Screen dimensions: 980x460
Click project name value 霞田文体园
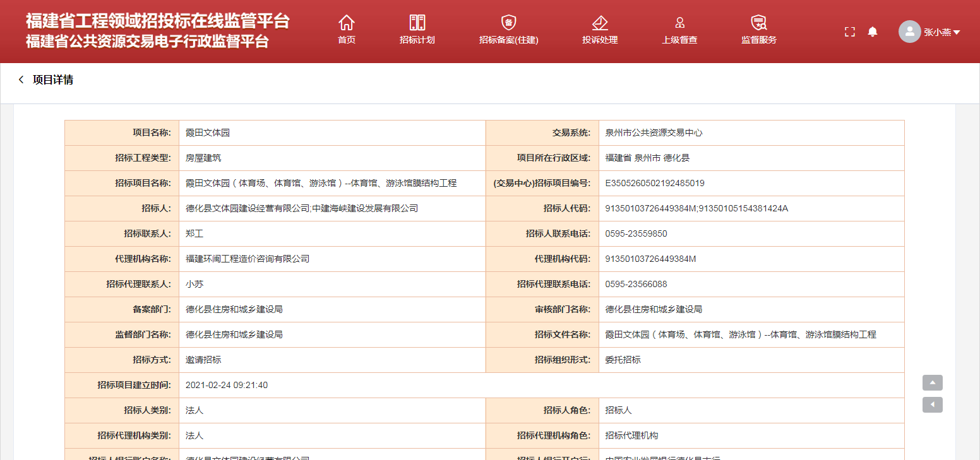click(208, 133)
